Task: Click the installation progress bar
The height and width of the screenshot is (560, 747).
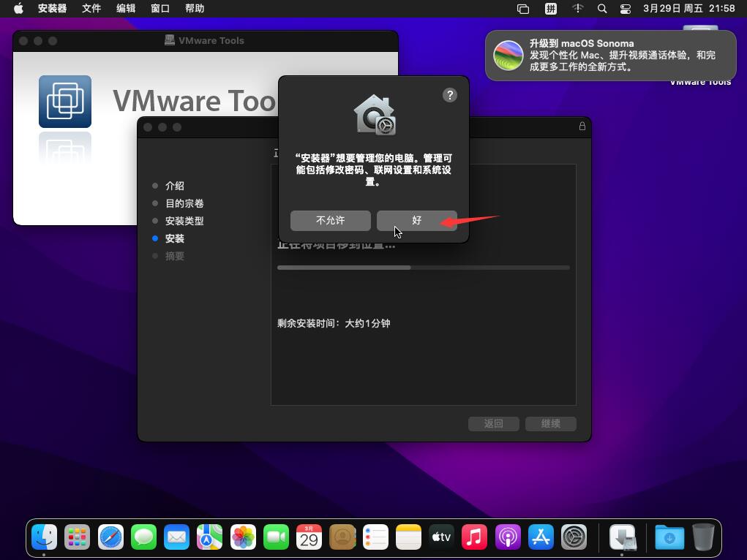Action: click(x=423, y=268)
